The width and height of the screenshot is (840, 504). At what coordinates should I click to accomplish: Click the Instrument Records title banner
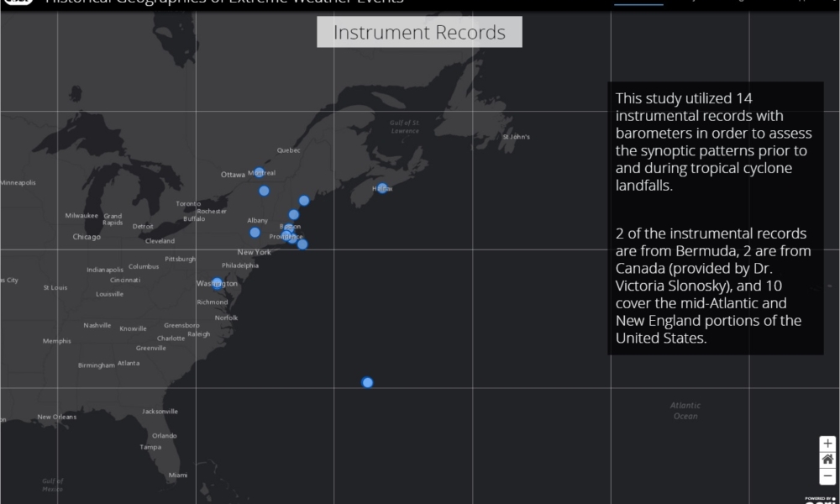click(x=419, y=33)
